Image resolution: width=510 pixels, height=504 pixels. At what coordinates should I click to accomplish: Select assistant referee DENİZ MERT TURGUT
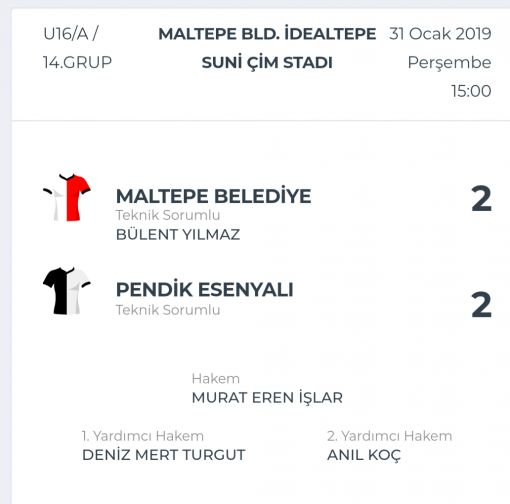click(x=164, y=455)
